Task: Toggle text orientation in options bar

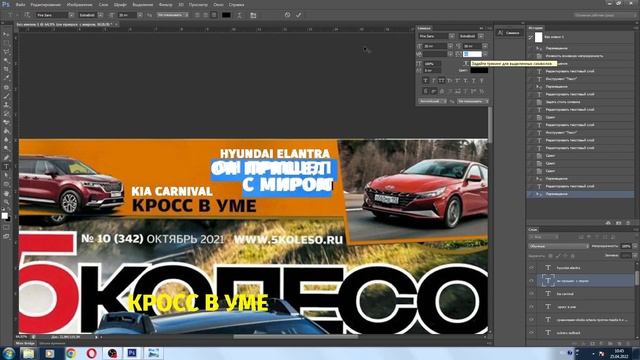Action: tap(27, 15)
